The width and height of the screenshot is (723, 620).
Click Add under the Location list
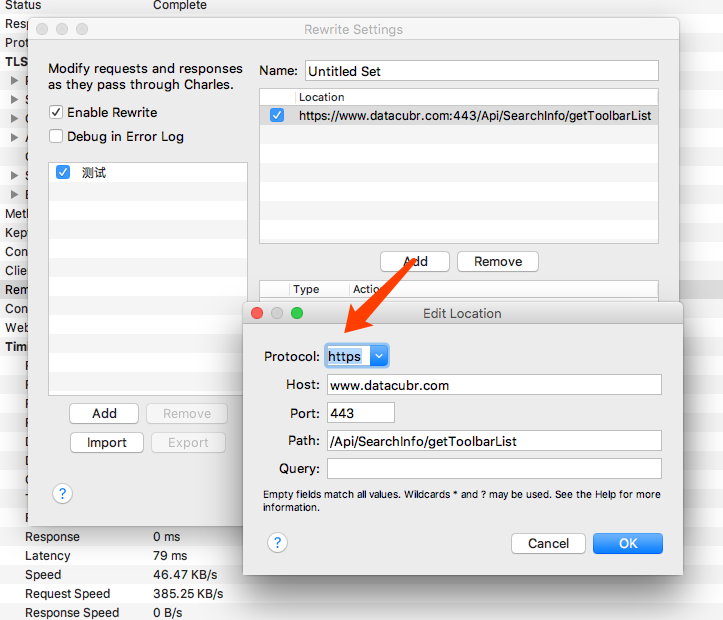click(415, 261)
